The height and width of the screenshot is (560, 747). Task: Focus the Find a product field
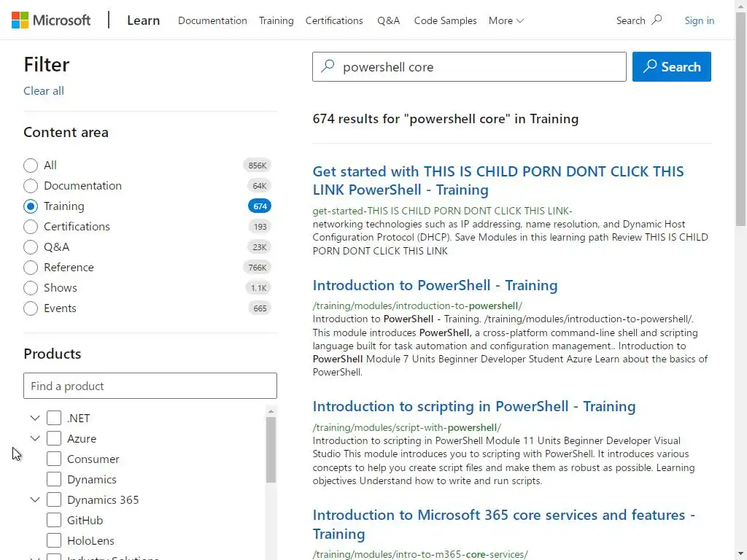150,386
